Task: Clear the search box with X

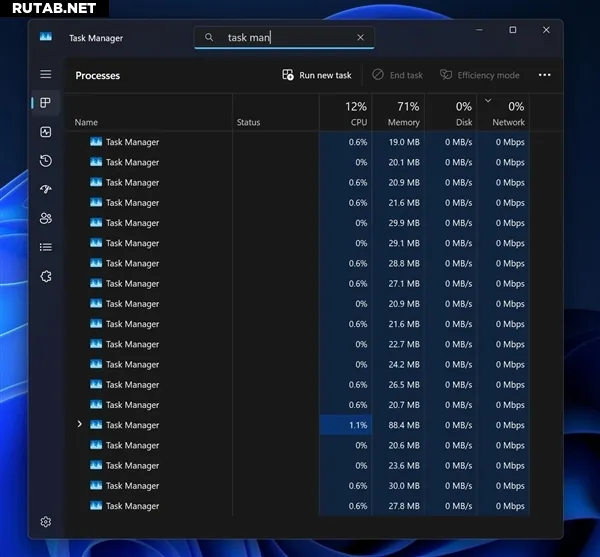Action: [360, 38]
